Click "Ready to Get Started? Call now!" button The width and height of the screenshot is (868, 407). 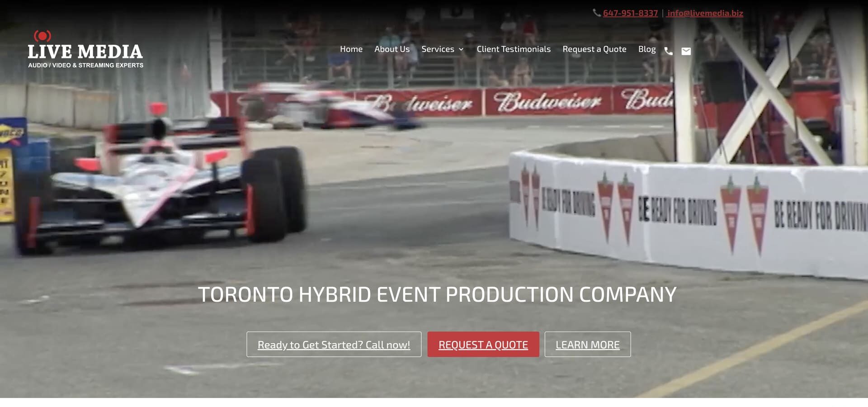(334, 345)
